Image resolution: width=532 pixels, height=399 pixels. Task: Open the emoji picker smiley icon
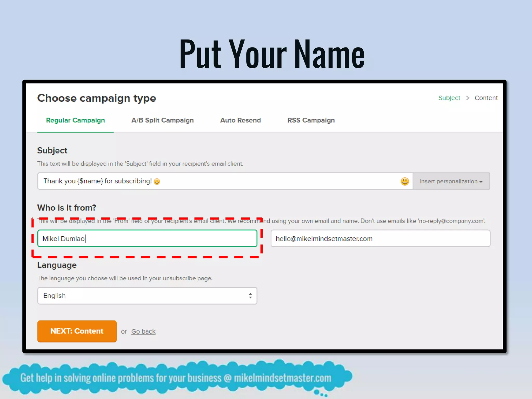pos(404,181)
